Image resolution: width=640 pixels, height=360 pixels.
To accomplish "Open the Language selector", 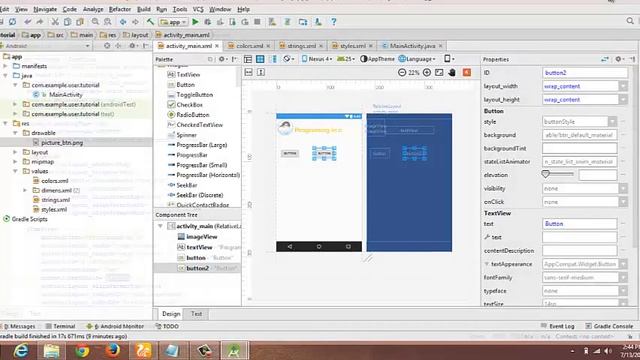I will 417,59.
